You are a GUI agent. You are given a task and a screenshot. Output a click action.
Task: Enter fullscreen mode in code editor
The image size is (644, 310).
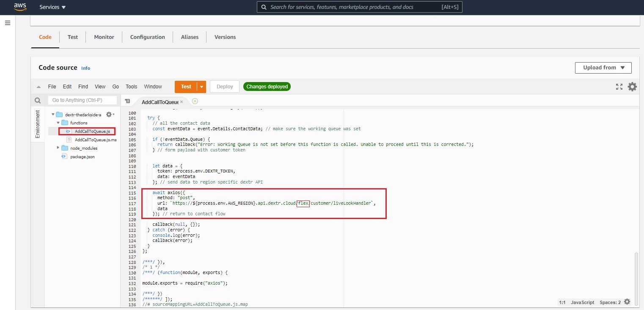coord(619,87)
